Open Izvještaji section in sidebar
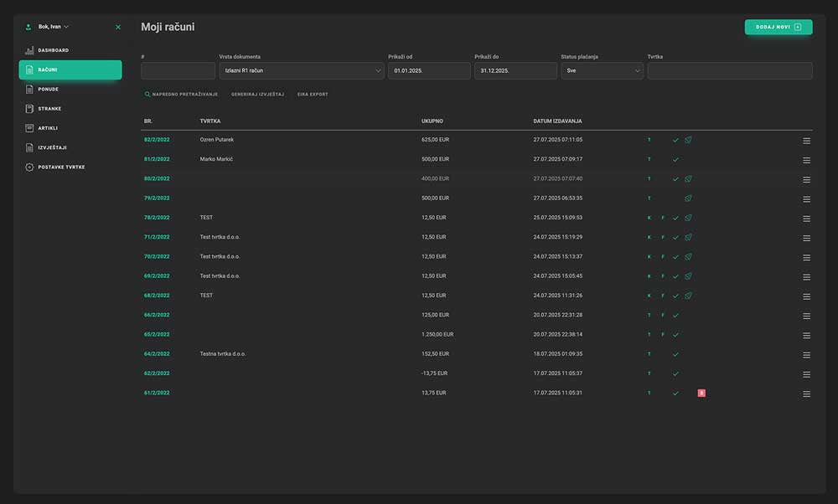Screen dimensions: 838x504 (52, 147)
